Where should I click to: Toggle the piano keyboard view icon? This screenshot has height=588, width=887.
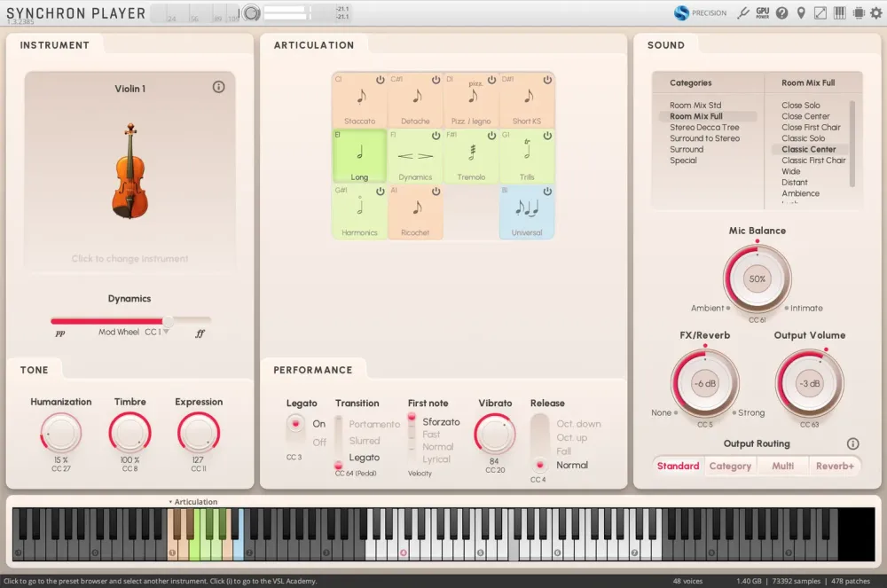tap(839, 12)
